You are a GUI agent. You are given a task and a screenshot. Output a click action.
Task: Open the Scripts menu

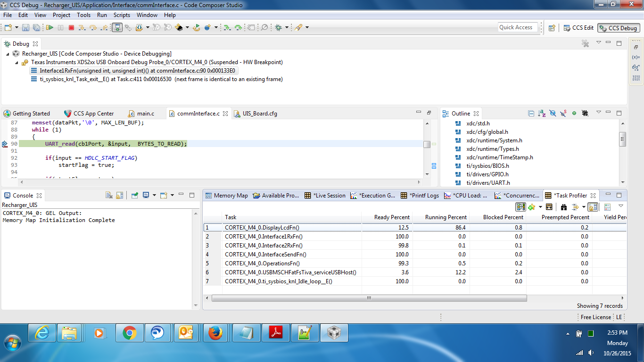122,15
